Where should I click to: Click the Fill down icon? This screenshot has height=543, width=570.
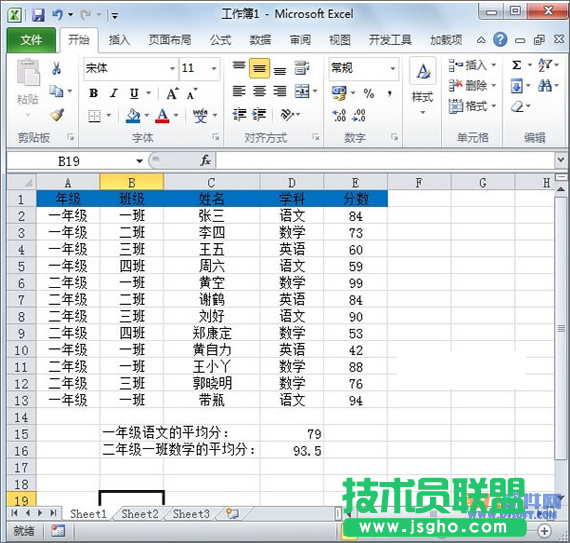(x=517, y=86)
